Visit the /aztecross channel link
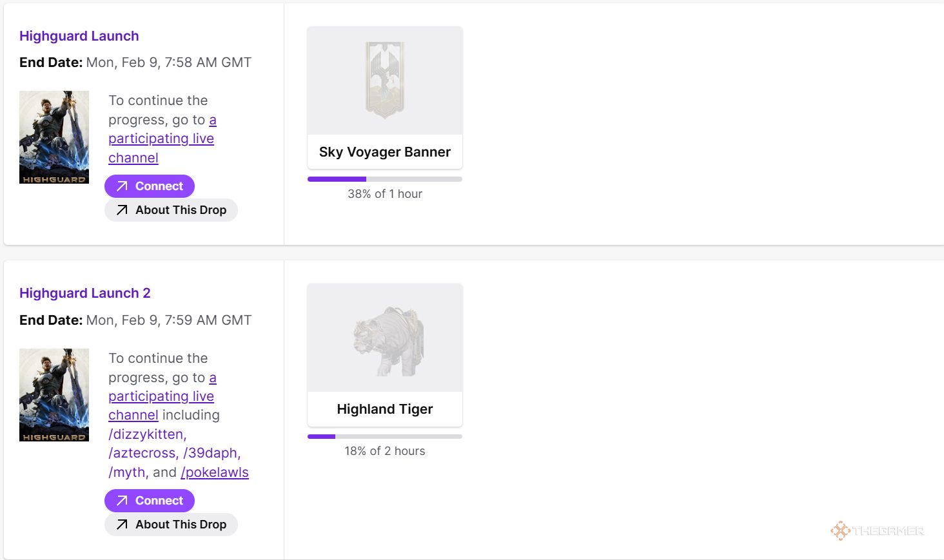The width and height of the screenshot is (944, 560). coord(142,453)
